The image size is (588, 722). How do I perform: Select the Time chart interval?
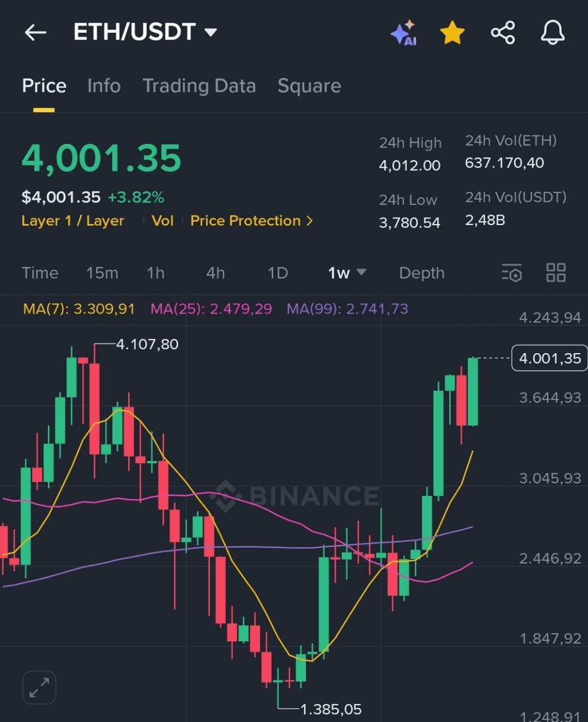point(40,273)
